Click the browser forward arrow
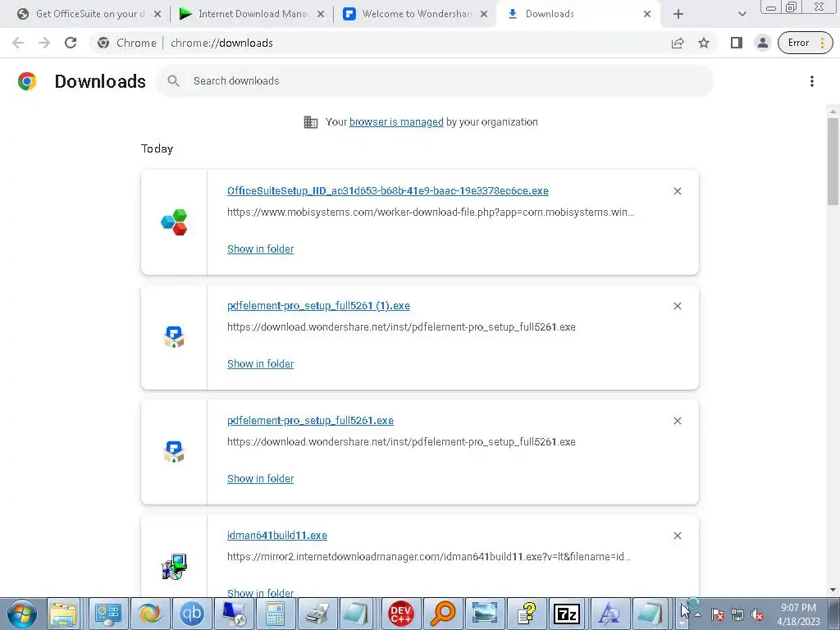The image size is (840, 630). coord(44,43)
